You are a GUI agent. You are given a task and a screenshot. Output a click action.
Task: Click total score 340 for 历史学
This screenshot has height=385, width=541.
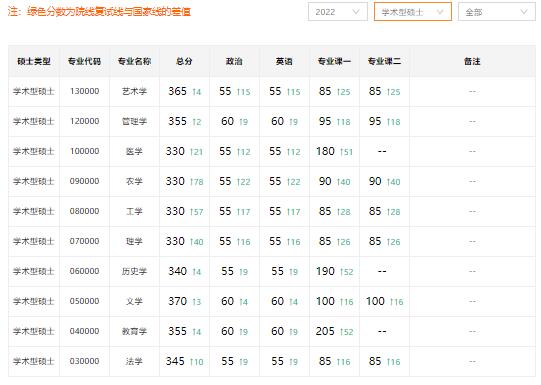coord(177,272)
